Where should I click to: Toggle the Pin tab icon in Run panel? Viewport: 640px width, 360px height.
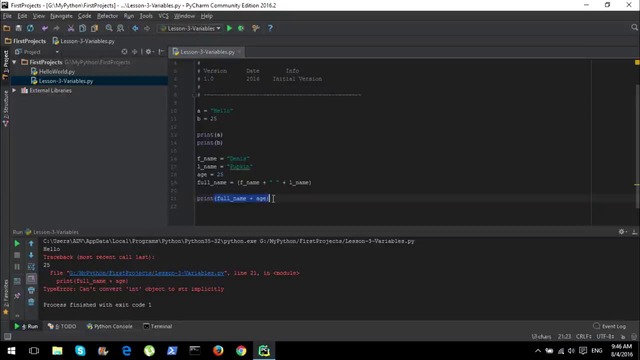coord(17,296)
